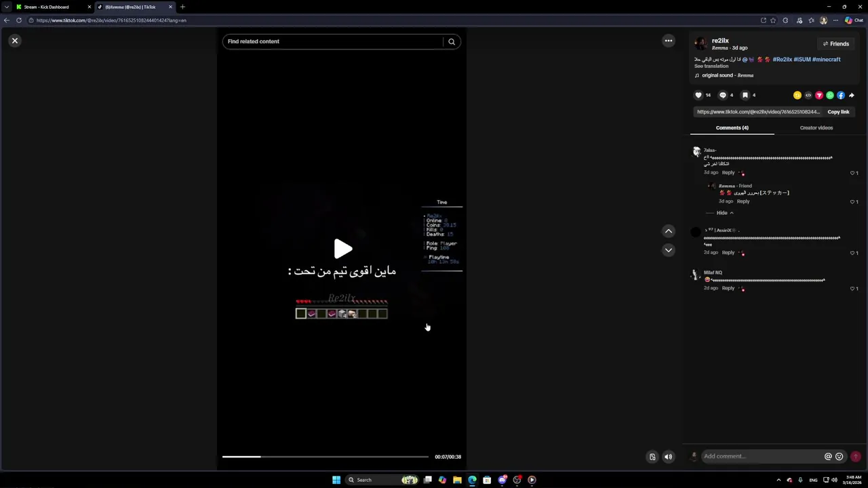This screenshot has width=868, height=488.
Task: Go to previous video with up chevron
Action: coord(669,231)
